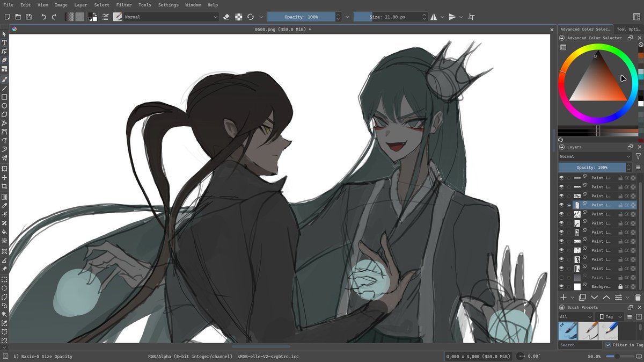The height and width of the screenshot is (362, 644).
Task: Duplicate the current layer in the Layers panel
Action: 582,297
